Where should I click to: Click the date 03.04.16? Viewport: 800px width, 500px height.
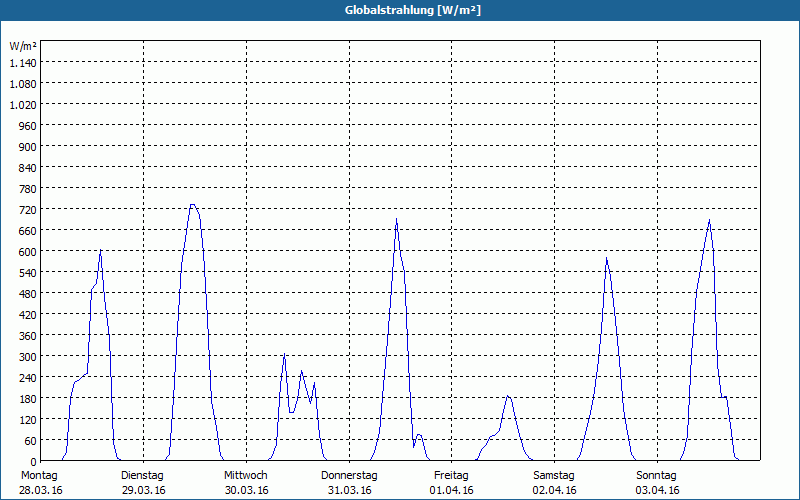tap(657, 491)
